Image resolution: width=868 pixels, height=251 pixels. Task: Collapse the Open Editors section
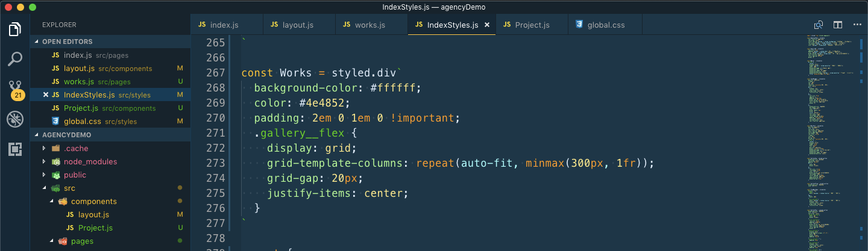point(37,42)
